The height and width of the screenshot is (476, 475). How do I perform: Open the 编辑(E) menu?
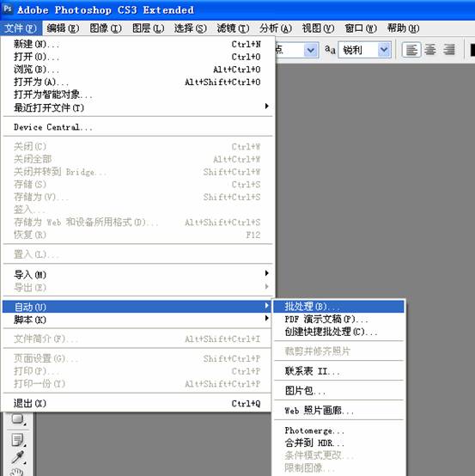63,28
